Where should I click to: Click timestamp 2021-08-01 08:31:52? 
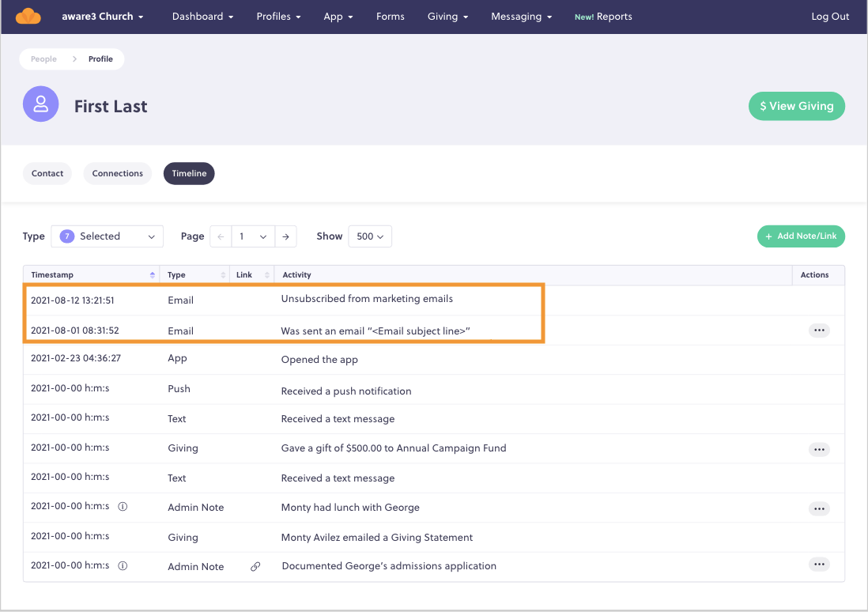coord(75,331)
